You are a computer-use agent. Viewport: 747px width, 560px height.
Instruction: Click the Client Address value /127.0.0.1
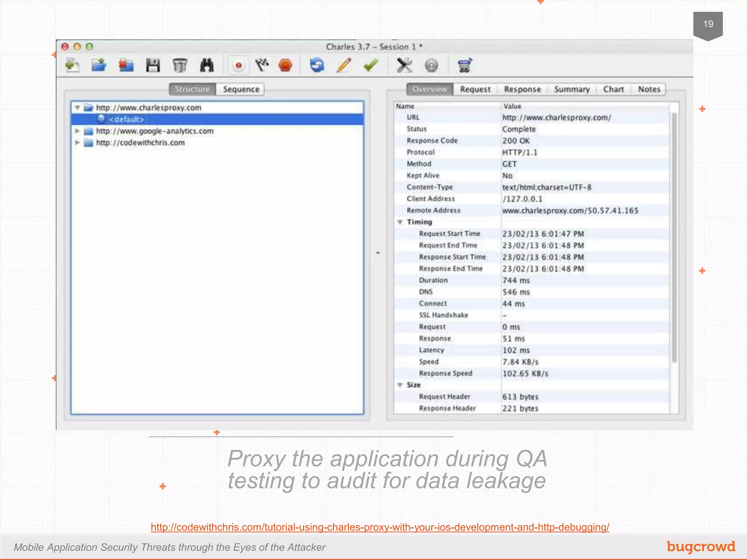(522, 199)
